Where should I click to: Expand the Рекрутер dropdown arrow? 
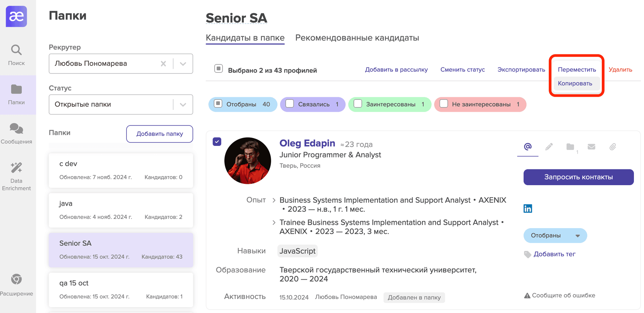point(183,64)
